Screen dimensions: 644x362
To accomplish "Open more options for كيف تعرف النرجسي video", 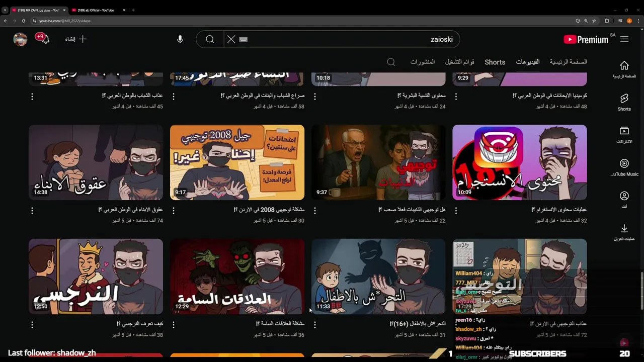I will click(32, 324).
